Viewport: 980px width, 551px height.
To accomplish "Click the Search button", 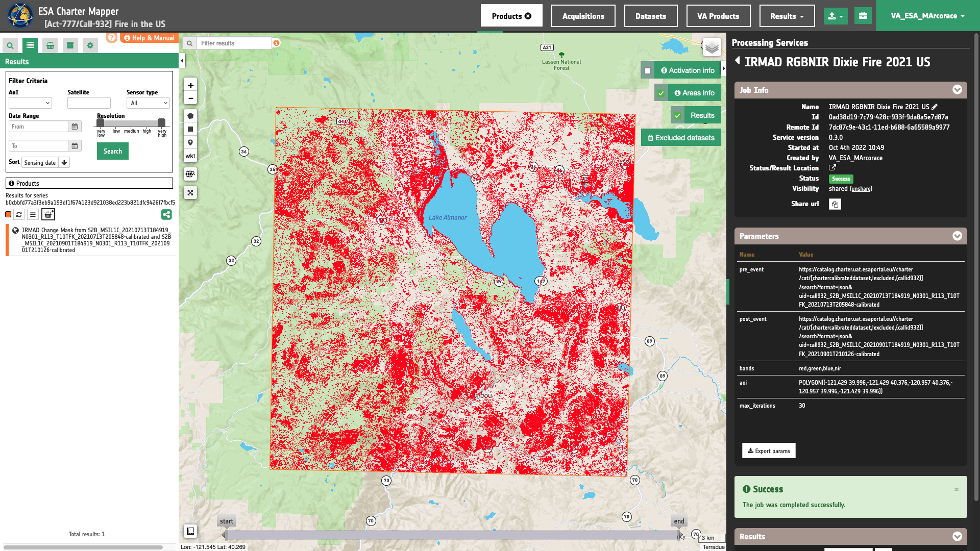I will pos(113,151).
